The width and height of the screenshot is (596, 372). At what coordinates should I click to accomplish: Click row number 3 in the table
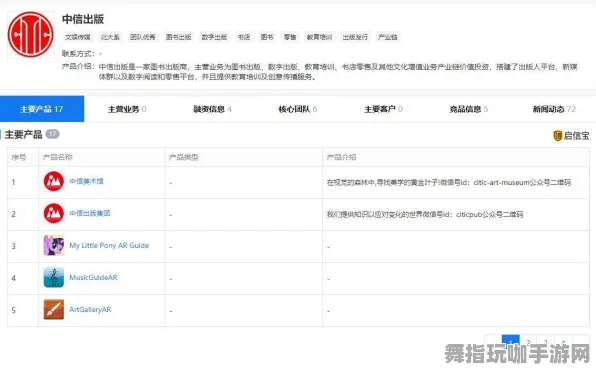(x=14, y=246)
